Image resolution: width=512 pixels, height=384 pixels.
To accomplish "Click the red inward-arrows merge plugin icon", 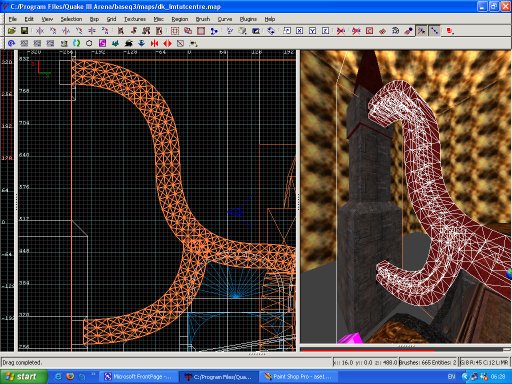I will click(154, 43).
